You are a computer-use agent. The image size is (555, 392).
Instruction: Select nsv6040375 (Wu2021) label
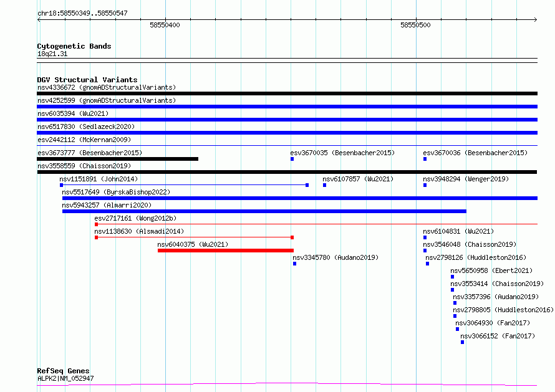(x=193, y=244)
